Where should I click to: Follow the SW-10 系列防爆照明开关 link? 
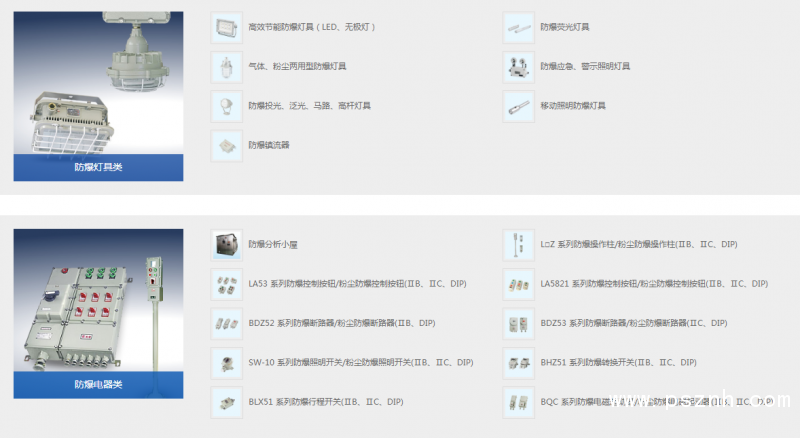pos(361,362)
